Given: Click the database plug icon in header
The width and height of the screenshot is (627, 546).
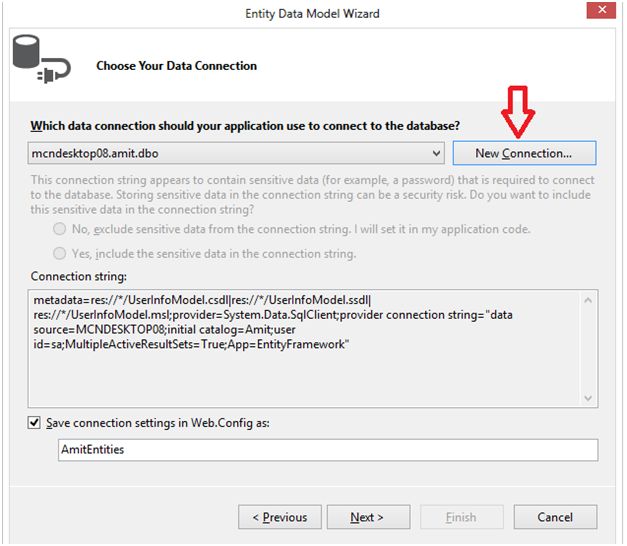Looking at the screenshot, I should coord(40,61).
